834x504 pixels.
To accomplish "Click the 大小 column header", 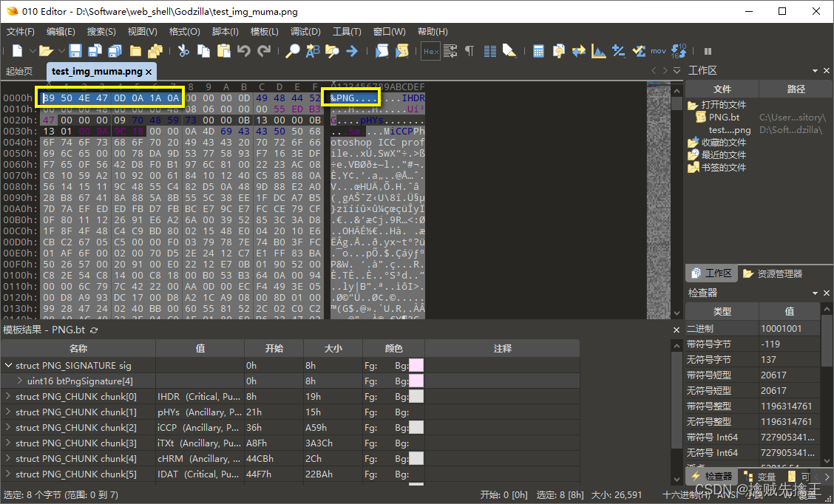I will tap(333, 349).
